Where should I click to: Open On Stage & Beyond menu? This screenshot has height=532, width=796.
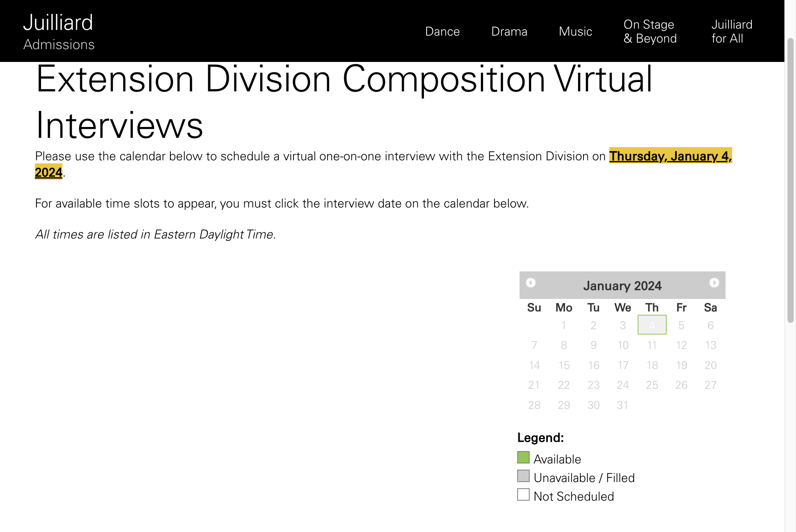pos(650,31)
